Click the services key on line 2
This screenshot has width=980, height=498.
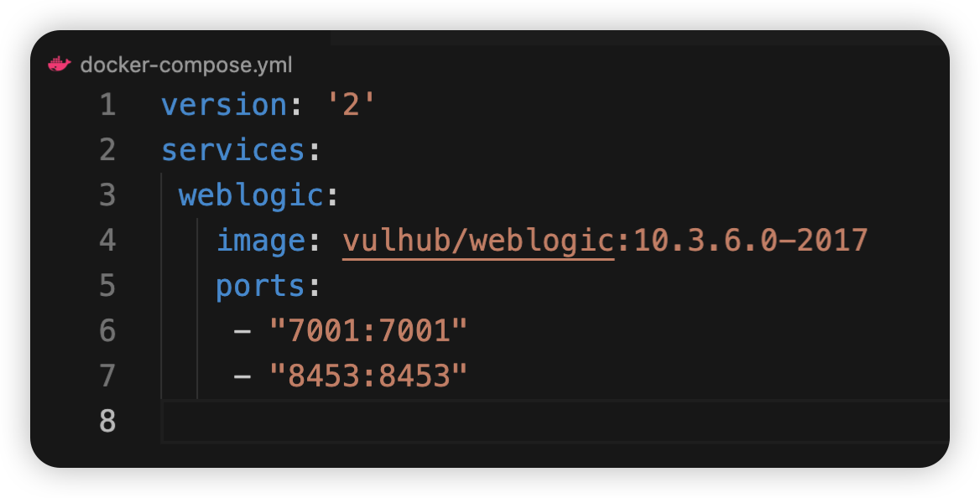(x=233, y=150)
